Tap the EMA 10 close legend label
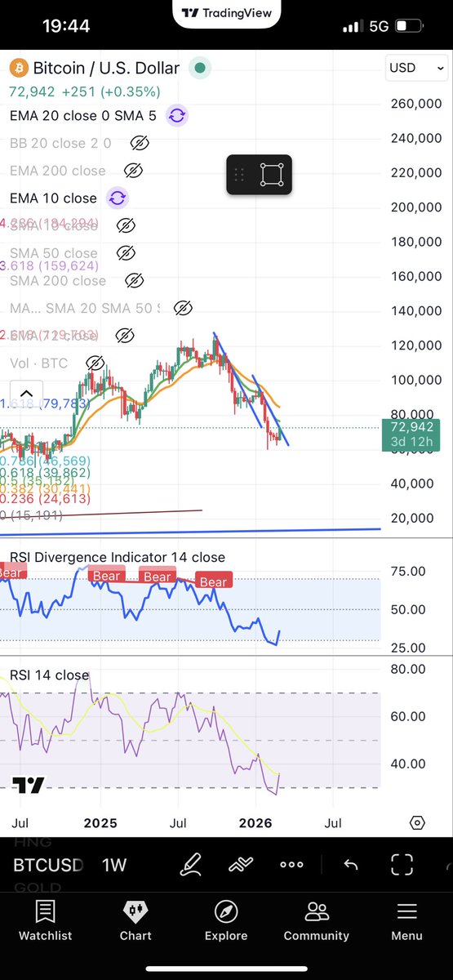453x980 pixels. click(53, 198)
